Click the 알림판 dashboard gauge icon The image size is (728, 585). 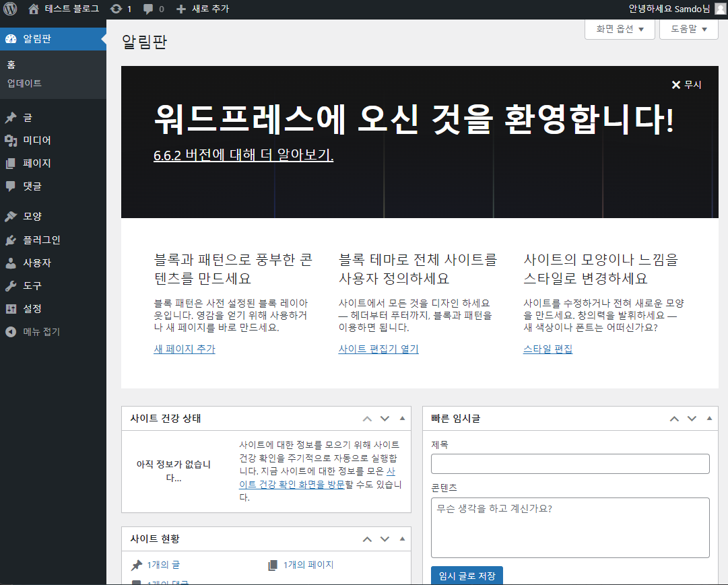click(x=11, y=39)
